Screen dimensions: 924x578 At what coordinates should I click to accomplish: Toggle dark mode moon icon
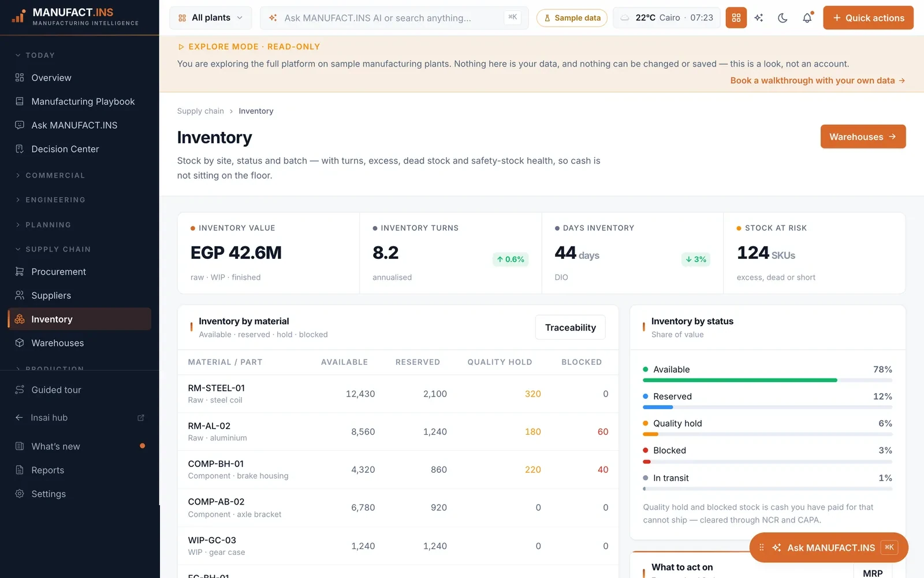click(x=783, y=18)
